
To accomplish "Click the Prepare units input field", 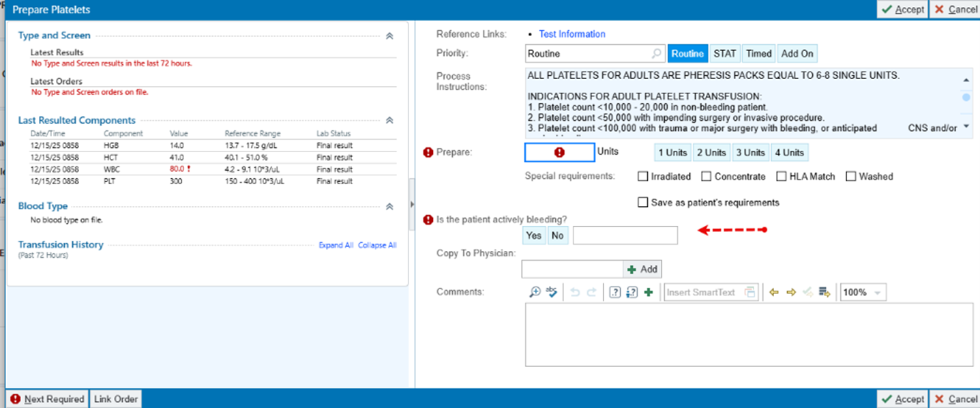I will click(559, 153).
